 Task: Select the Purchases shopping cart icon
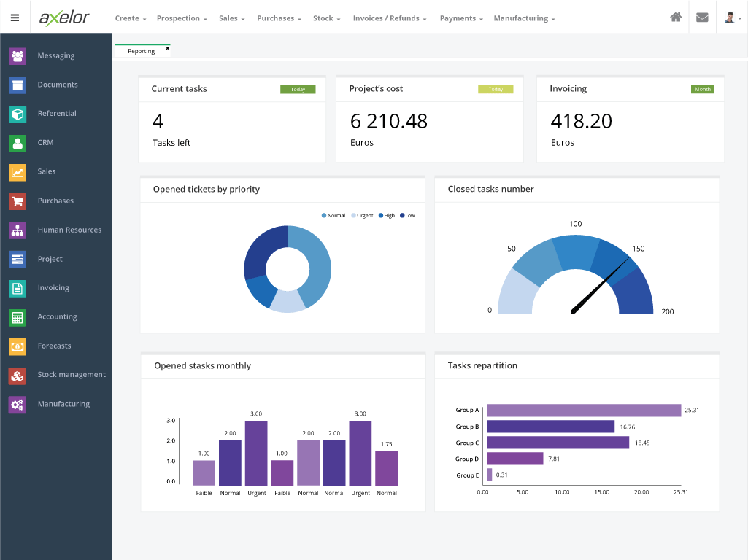[x=18, y=201]
